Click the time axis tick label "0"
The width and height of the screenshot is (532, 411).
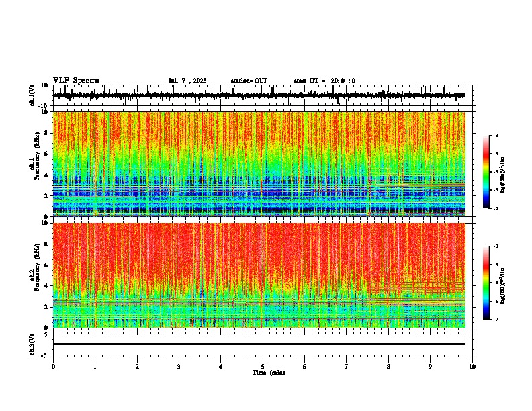tap(53, 367)
